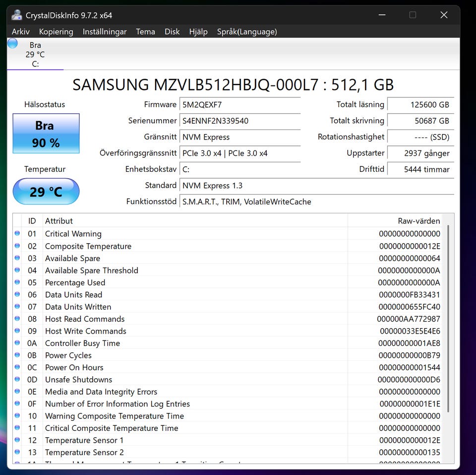This screenshot has height=475, width=476.
Task: Click the blue status orb for drive C:
Action: click(x=13, y=44)
